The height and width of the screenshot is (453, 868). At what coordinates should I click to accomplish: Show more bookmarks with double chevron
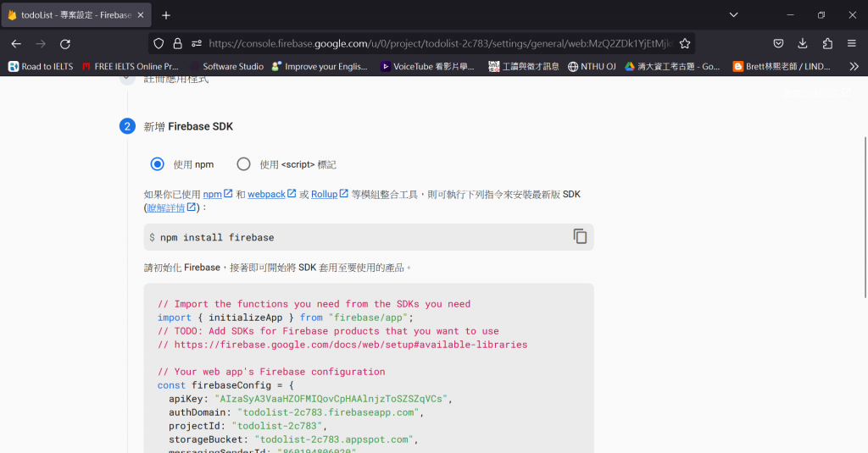854,66
